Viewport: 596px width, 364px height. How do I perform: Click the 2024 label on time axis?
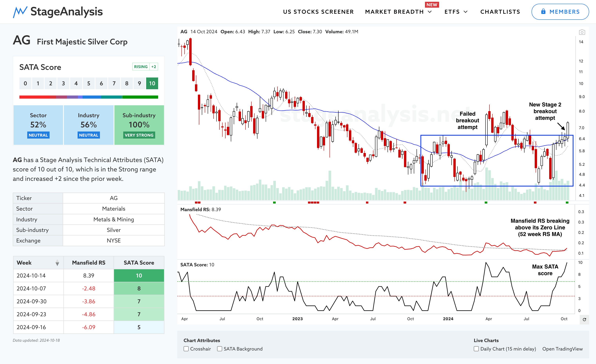[448, 319]
